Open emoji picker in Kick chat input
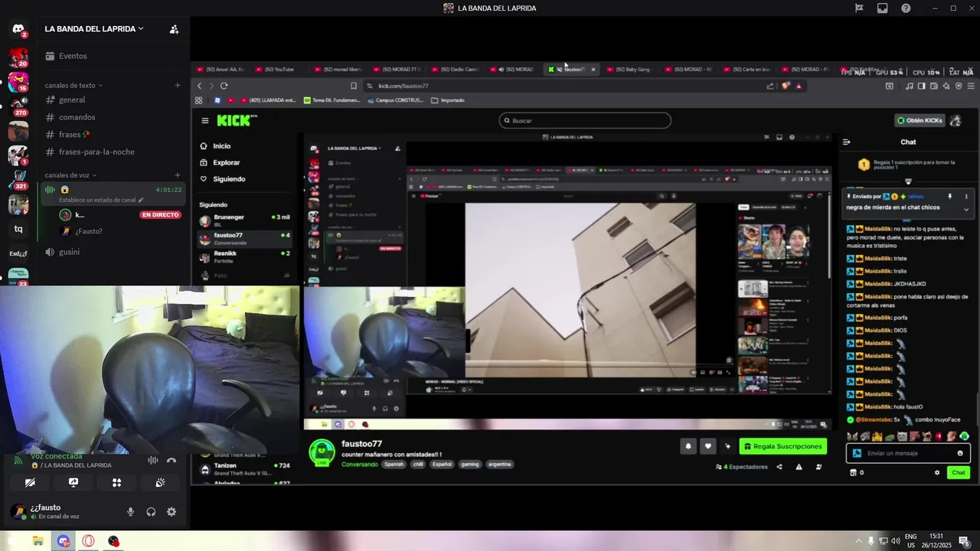This screenshot has height=551, width=980. [960, 453]
